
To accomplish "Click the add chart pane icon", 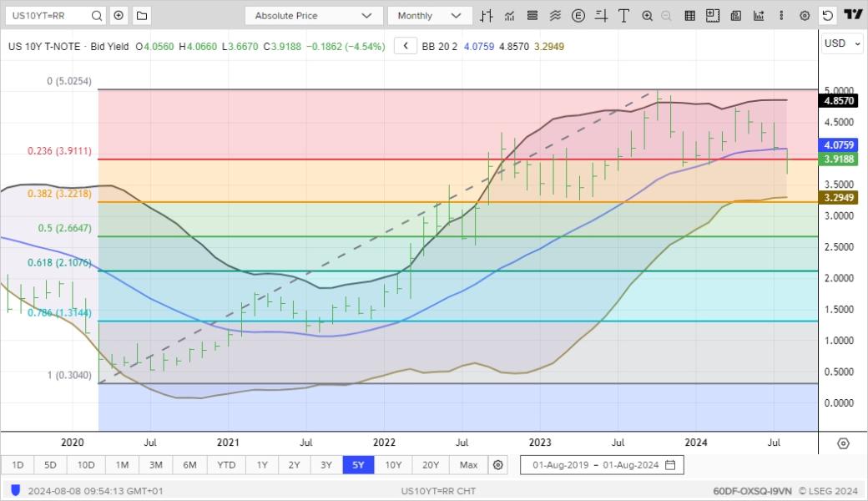I will 713,16.
